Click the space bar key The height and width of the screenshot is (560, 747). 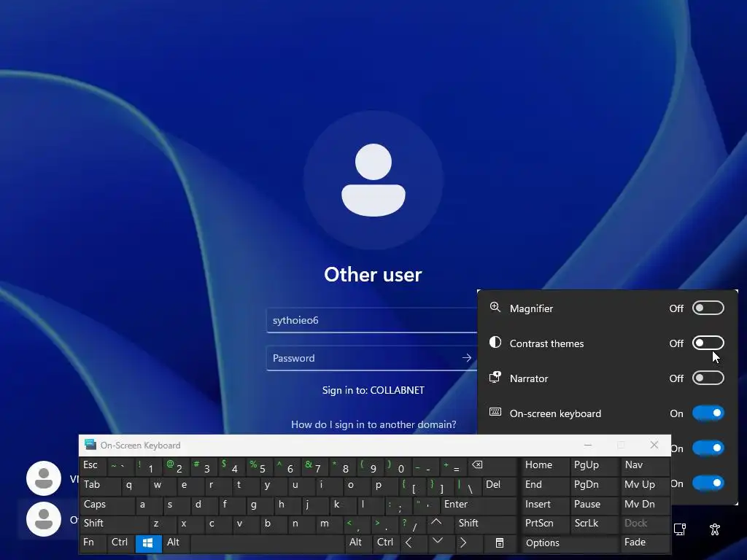267,543
